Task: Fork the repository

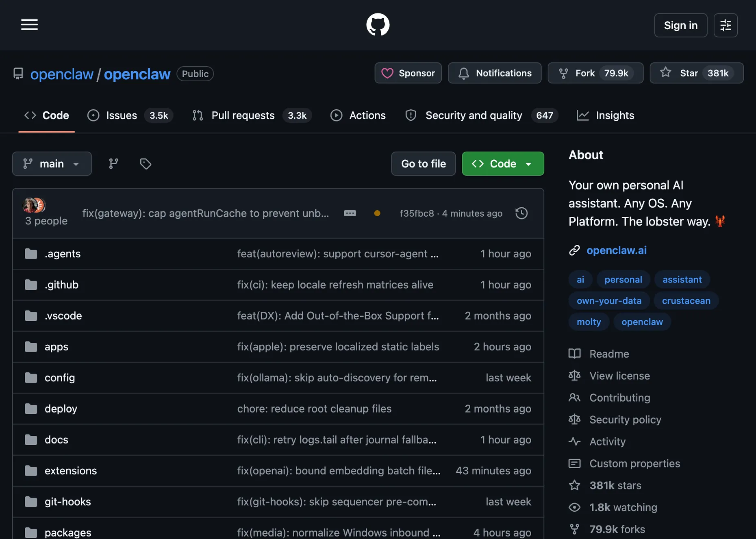Action: (595, 73)
